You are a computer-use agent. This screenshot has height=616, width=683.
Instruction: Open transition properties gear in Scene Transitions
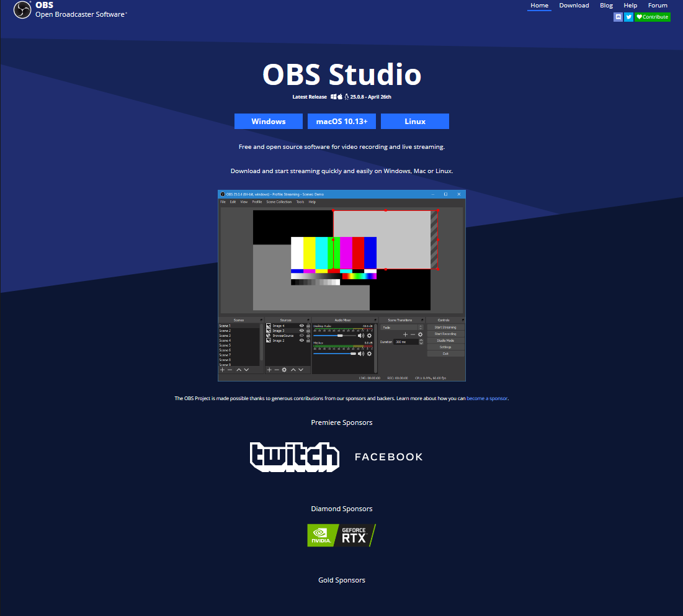[x=421, y=334]
